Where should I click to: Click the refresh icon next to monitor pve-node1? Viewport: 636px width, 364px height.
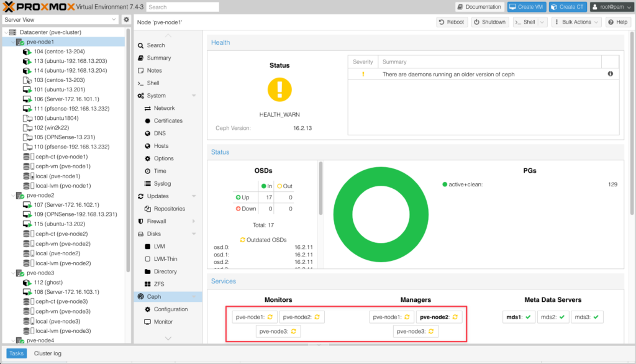270,317
